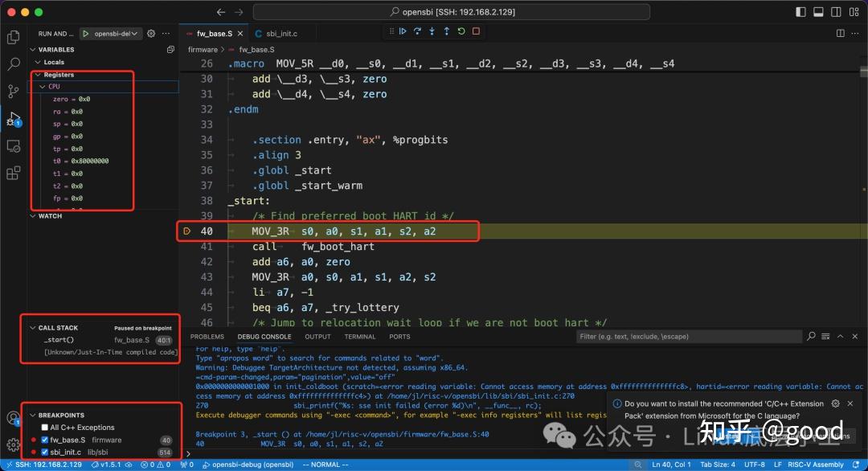868x471 pixels.
Task: Stop debugging via the red stop icon
Action: point(475,31)
